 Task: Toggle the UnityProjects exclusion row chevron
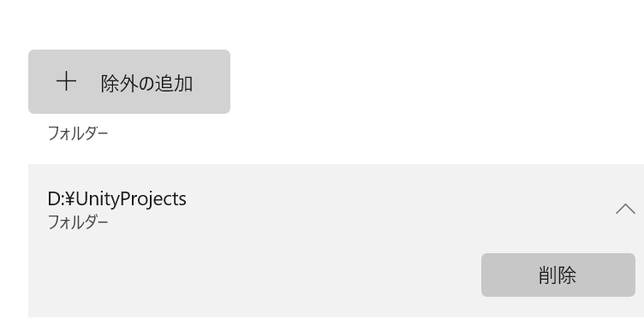pos(625,209)
